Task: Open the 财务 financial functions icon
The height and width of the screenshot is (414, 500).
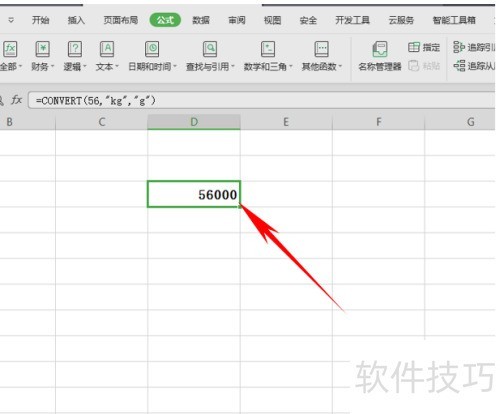Action: click(43, 49)
